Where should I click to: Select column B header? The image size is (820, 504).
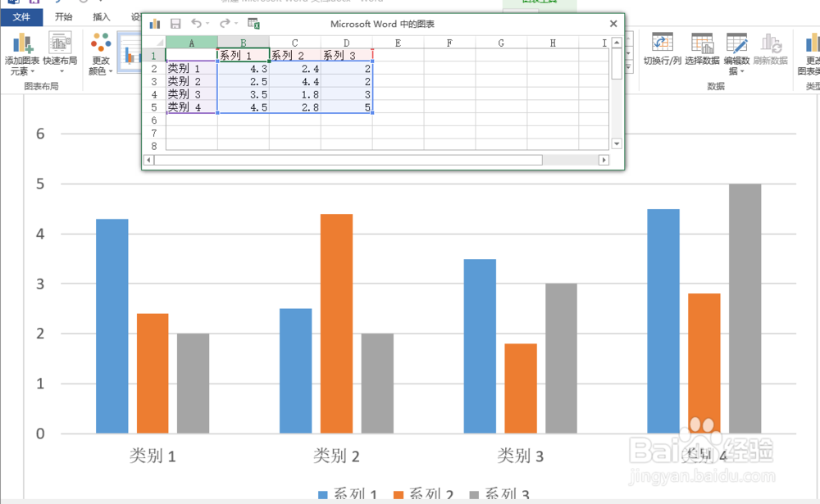click(244, 43)
